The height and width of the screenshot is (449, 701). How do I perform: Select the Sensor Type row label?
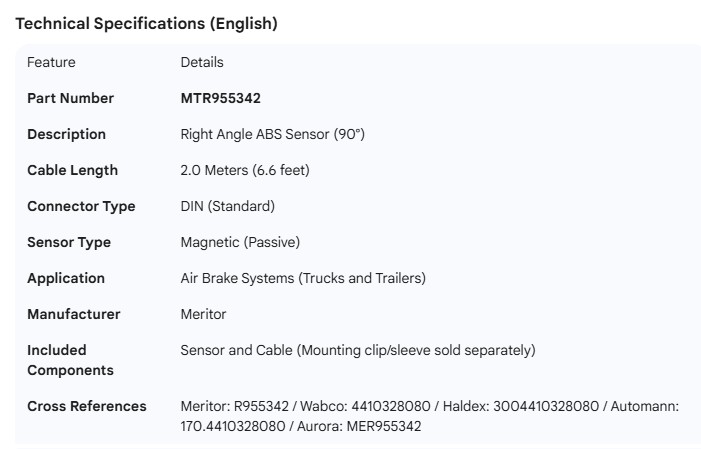click(x=69, y=242)
